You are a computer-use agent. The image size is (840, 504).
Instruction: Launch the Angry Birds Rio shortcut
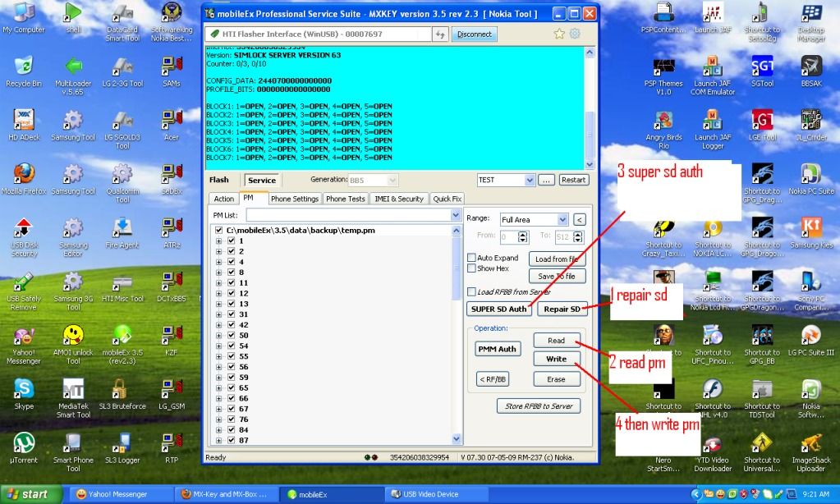663,129
